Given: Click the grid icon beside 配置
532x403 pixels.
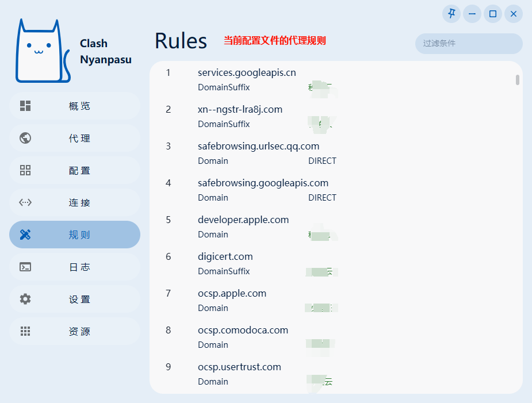Looking at the screenshot, I should (x=25, y=170).
